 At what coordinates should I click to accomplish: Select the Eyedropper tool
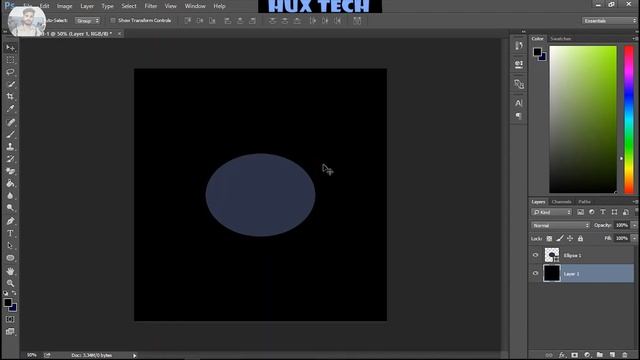(10, 109)
